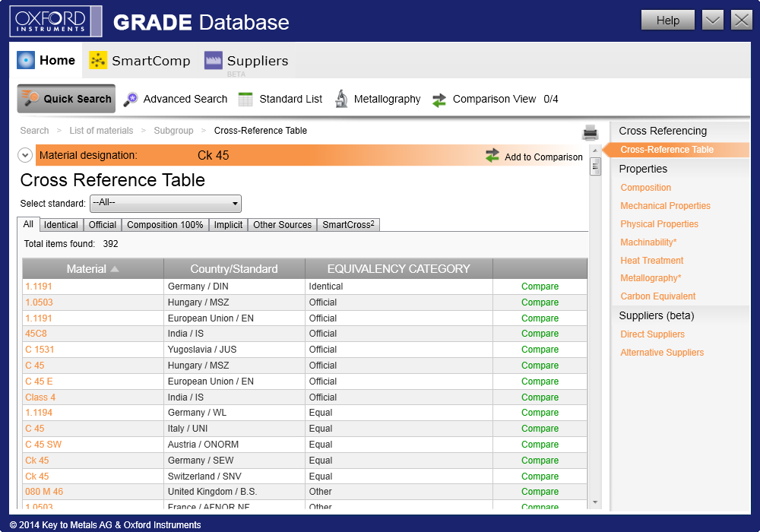Image resolution: width=760 pixels, height=532 pixels.
Task: Sort by Equivalency Category column header
Action: coord(399,269)
